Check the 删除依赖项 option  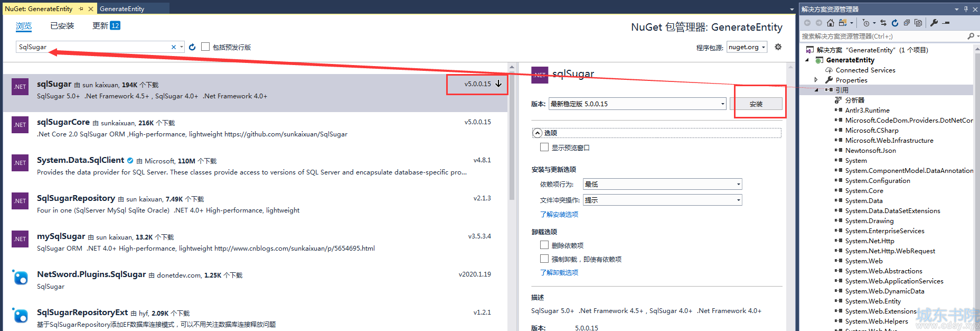click(x=544, y=245)
